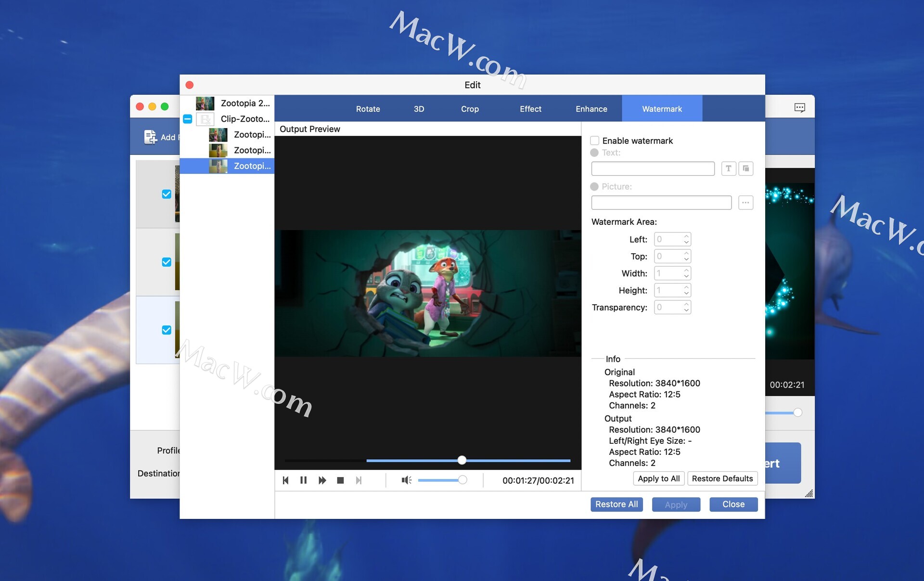Click the fast forward playback icon
924x581 pixels.
click(322, 480)
